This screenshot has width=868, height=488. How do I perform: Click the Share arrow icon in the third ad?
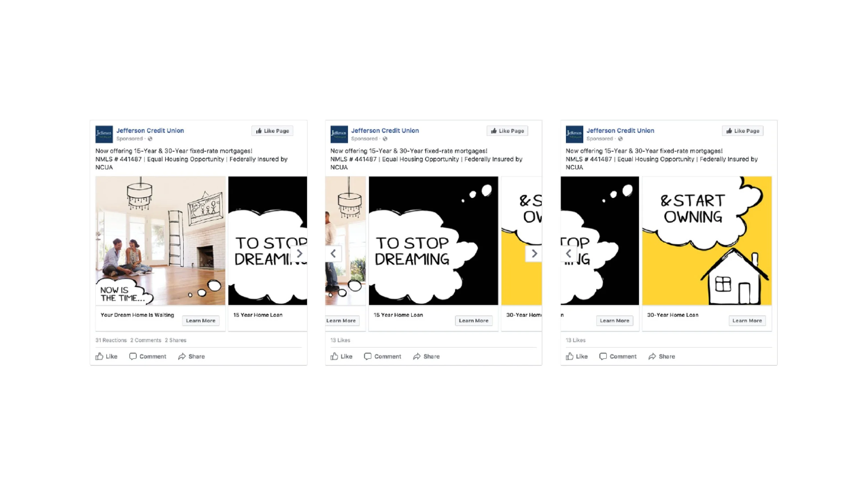[652, 356]
